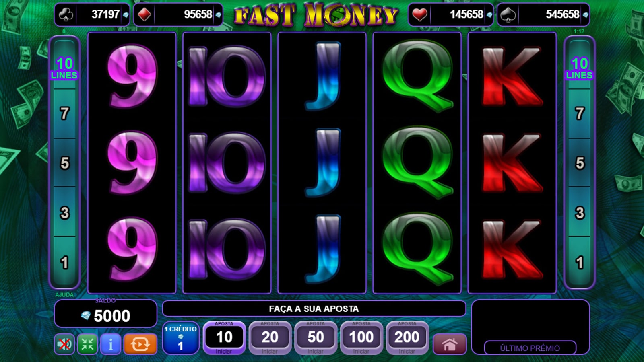This screenshot has width=644, height=362.
Task: Click the hearts jackpot icon
Action: (x=419, y=15)
